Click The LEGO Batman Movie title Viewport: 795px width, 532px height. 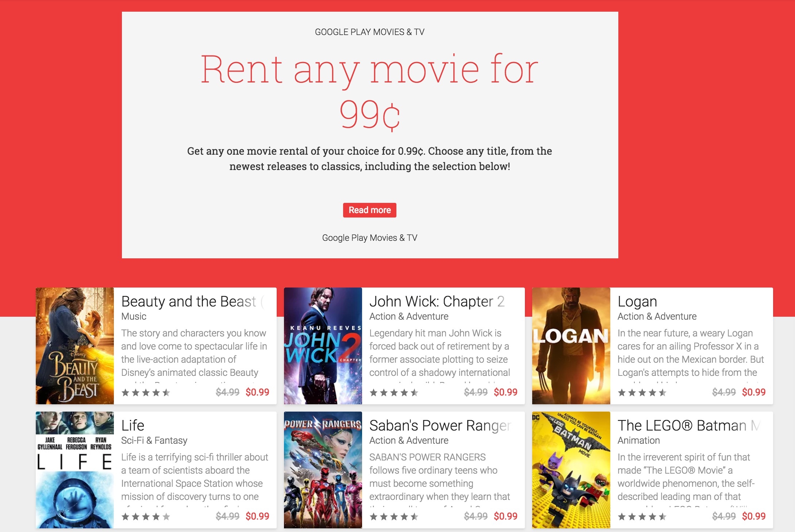click(689, 426)
